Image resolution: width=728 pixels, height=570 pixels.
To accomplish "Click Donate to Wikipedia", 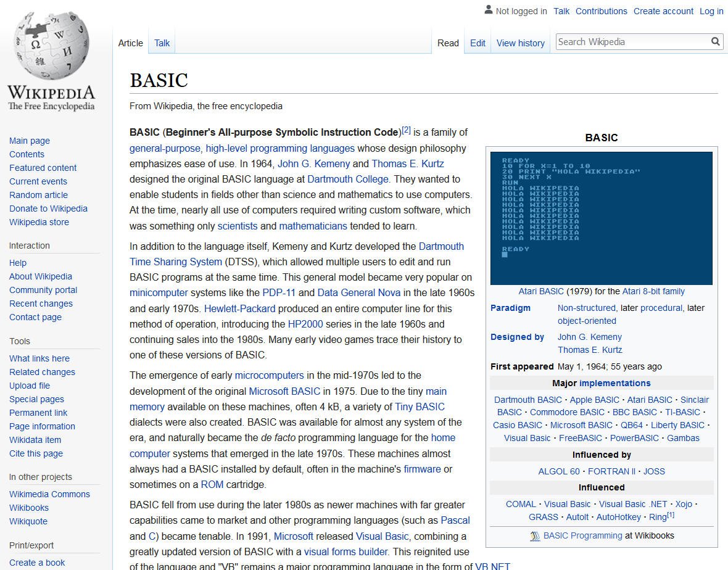I will [x=48, y=209].
